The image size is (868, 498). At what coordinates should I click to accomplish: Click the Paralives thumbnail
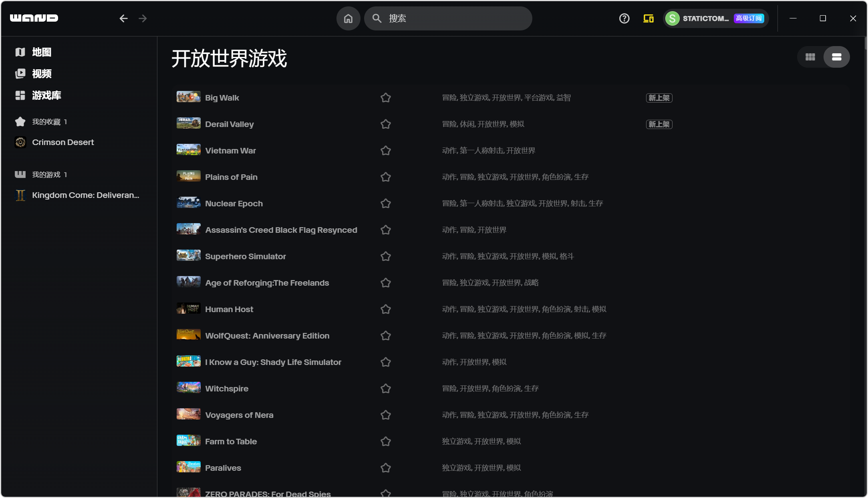click(189, 468)
